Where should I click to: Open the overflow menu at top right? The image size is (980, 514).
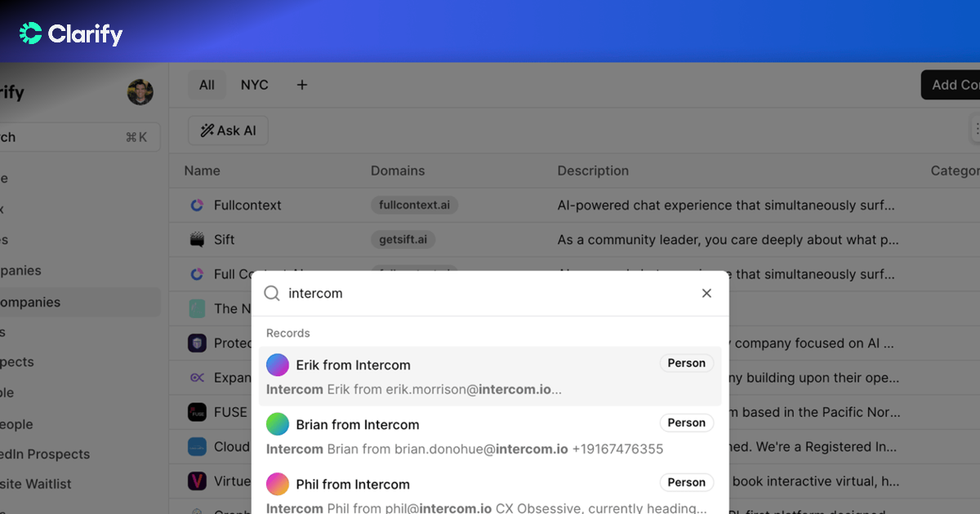coord(977,128)
